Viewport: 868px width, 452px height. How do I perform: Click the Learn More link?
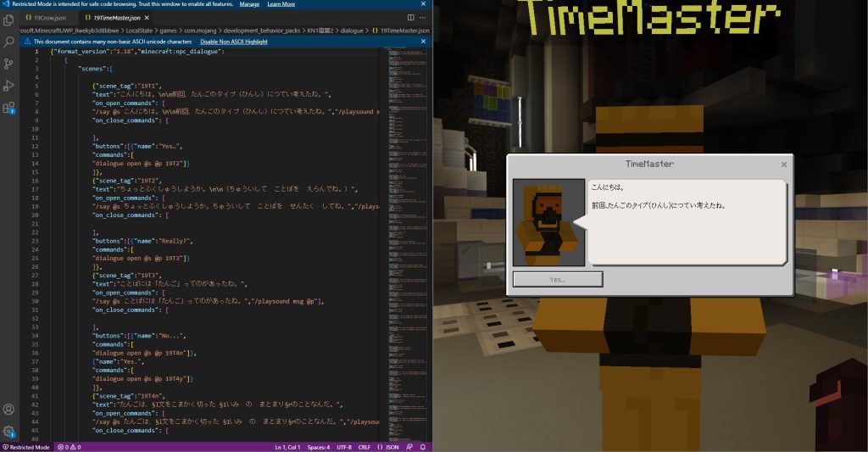pyautogui.click(x=281, y=4)
